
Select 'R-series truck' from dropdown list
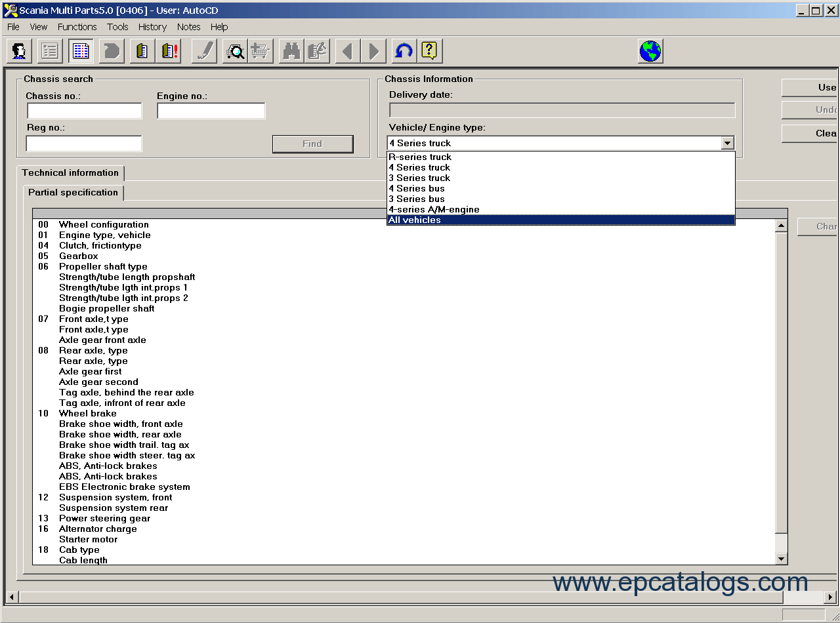click(x=420, y=157)
